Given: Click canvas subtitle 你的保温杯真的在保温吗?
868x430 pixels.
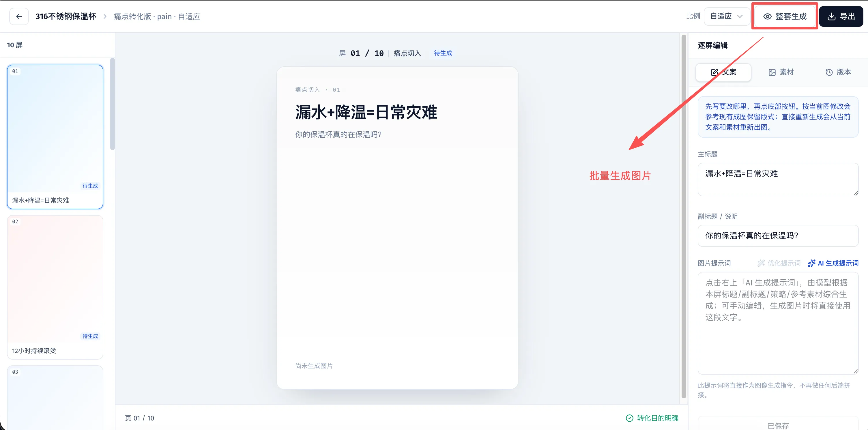Looking at the screenshot, I should [x=338, y=134].
